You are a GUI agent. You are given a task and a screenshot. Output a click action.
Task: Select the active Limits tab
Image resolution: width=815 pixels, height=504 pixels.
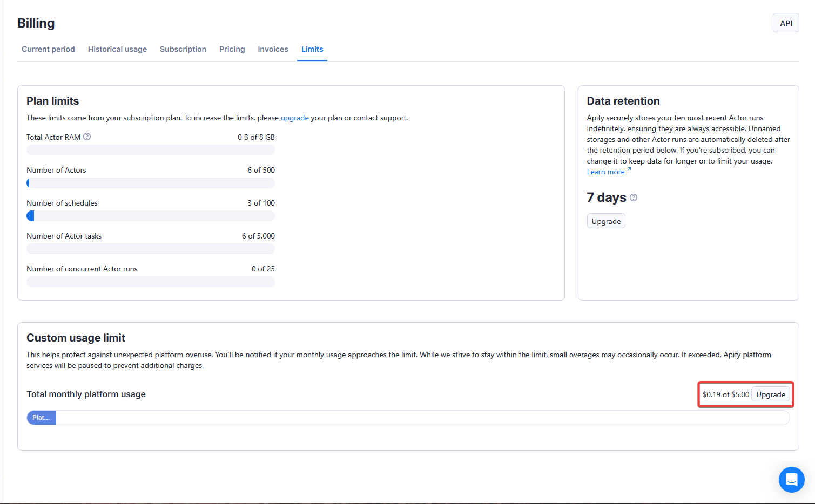[312, 49]
